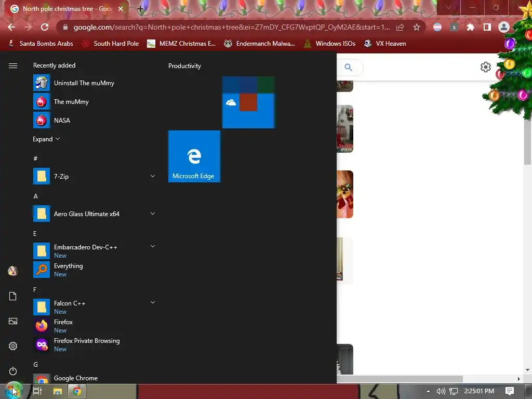Reload the Chrome page

pyautogui.click(x=45, y=27)
